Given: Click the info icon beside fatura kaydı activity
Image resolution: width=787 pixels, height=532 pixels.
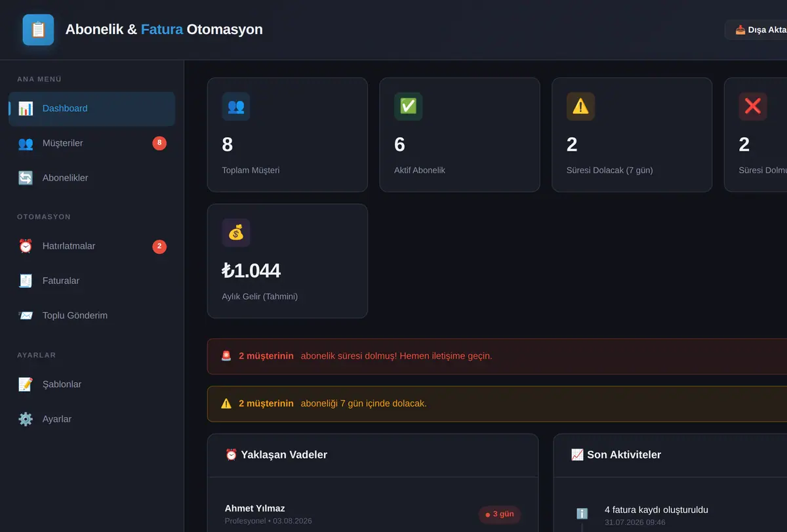Looking at the screenshot, I should [x=582, y=514].
